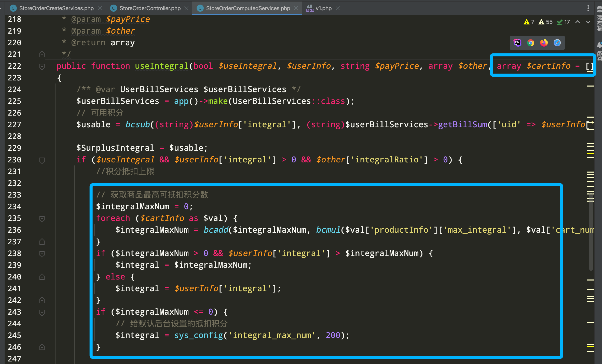The height and width of the screenshot is (364, 602).
Task: Switch to StoreOrderController.php tab
Action: [x=150, y=8]
